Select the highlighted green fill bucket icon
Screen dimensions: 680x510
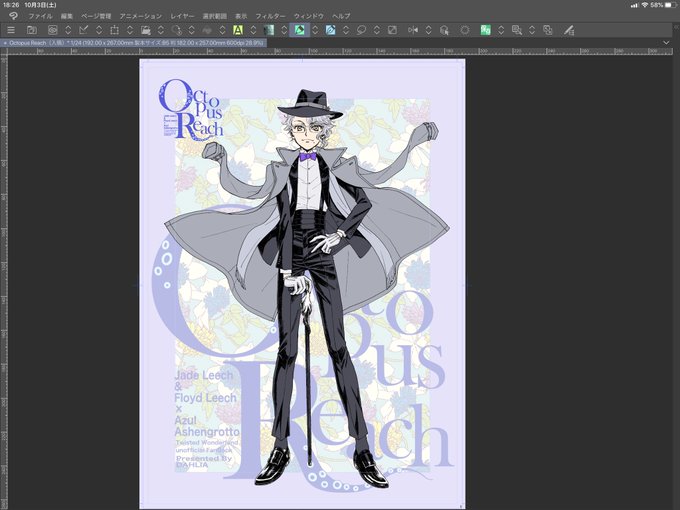(300, 30)
